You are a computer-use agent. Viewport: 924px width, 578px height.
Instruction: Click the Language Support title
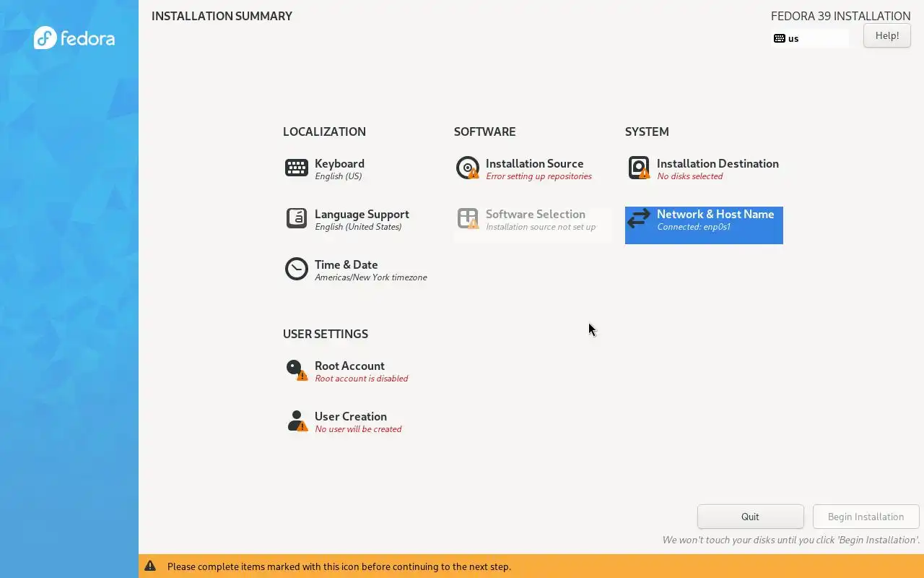[362, 215]
